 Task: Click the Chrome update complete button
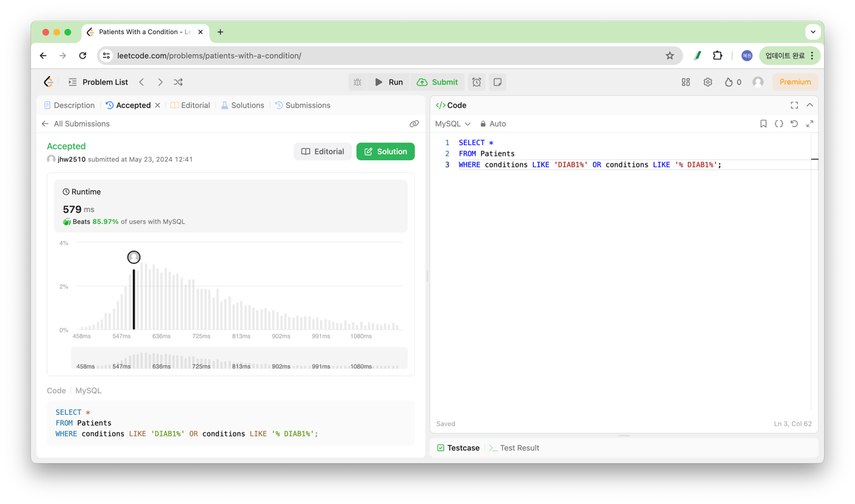tap(790, 56)
